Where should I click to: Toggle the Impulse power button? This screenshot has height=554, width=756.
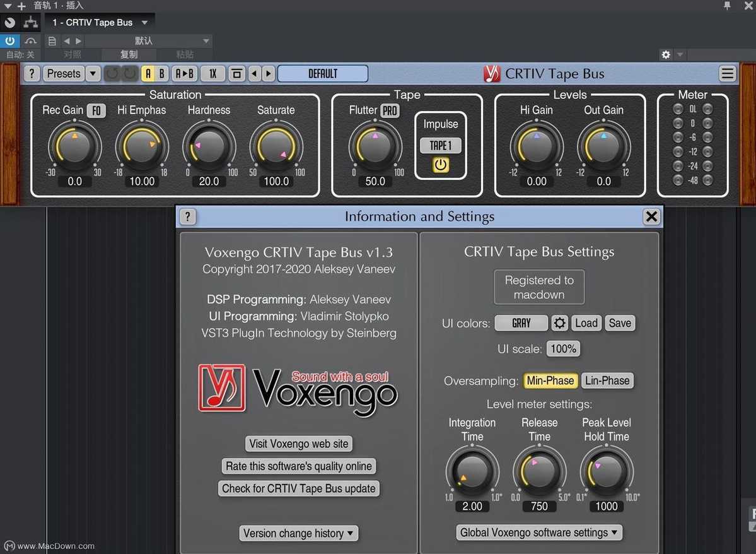pos(441,165)
